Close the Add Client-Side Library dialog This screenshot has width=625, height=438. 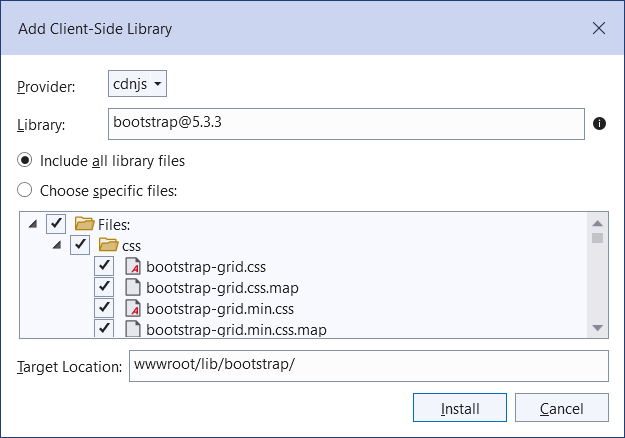(599, 28)
